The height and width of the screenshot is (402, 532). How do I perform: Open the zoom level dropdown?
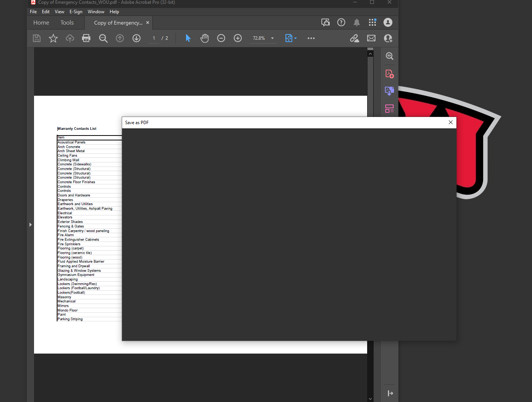coord(272,38)
